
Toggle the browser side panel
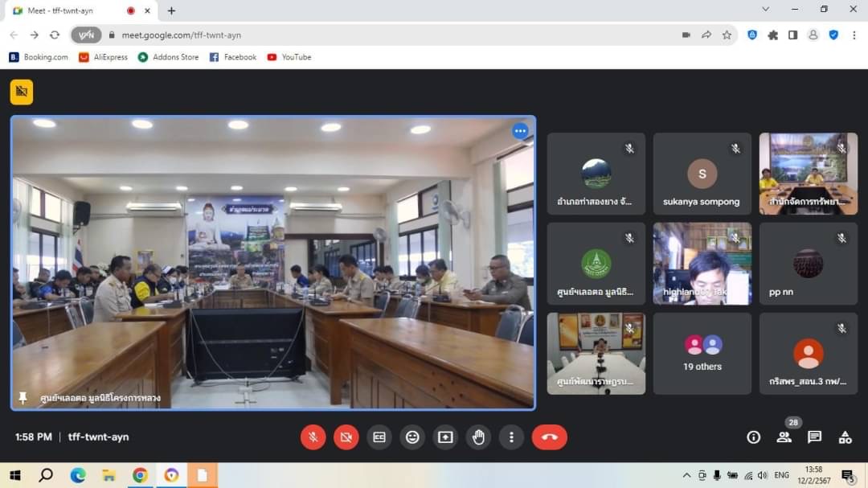792,35
